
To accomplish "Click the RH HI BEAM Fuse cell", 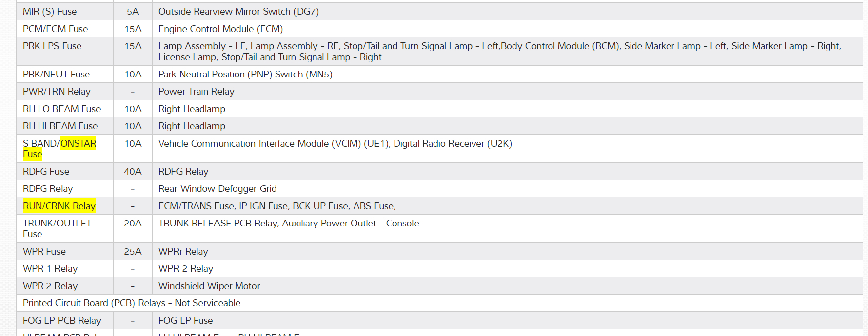I will [60, 126].
